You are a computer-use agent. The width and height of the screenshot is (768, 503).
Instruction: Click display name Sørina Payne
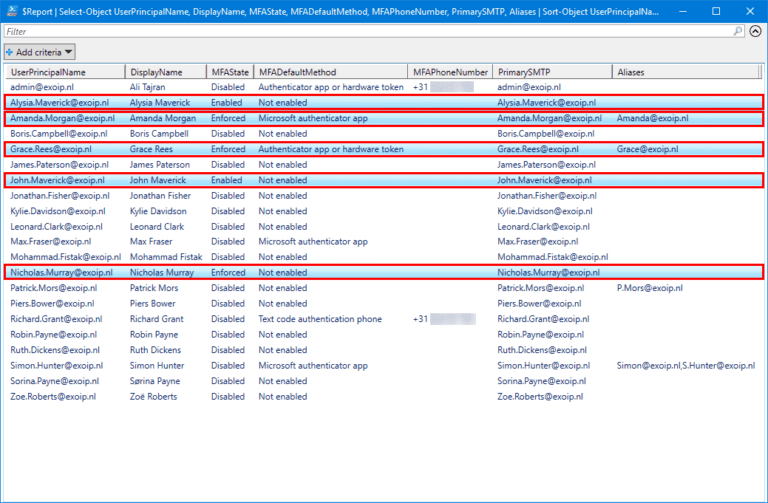click(155, 381)
